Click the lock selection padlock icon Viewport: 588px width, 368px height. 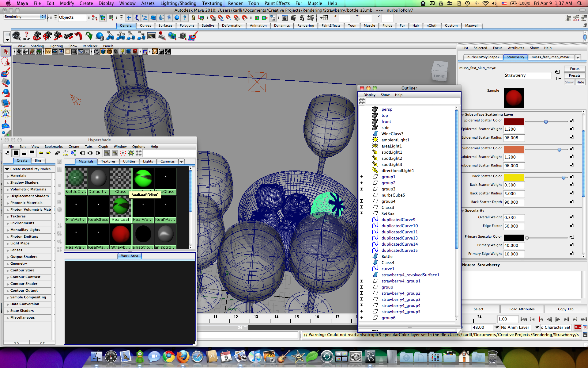(x=193, y=18)
